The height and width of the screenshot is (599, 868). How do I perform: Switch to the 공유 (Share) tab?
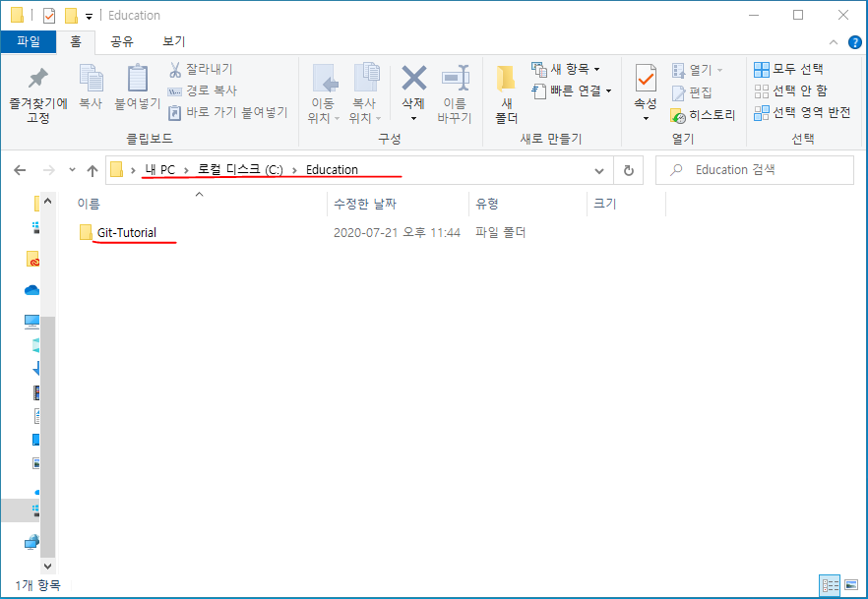tap(122, 41)
